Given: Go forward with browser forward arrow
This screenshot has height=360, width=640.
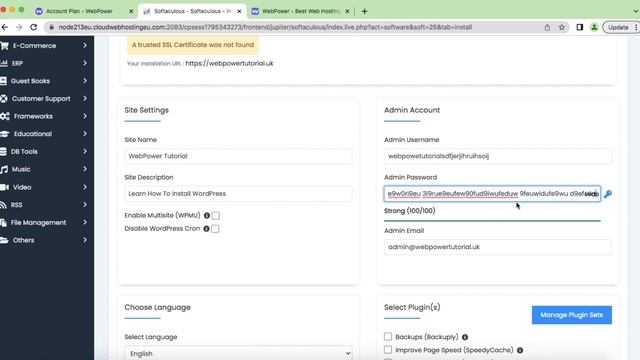Looking at the screenshot, I should point(19,27).
